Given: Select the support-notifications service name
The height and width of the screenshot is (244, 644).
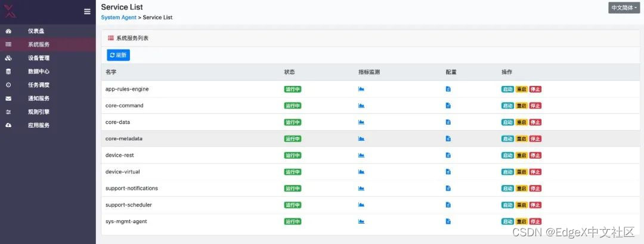Looking at the screenshot, I should click(x=131, y=188).
